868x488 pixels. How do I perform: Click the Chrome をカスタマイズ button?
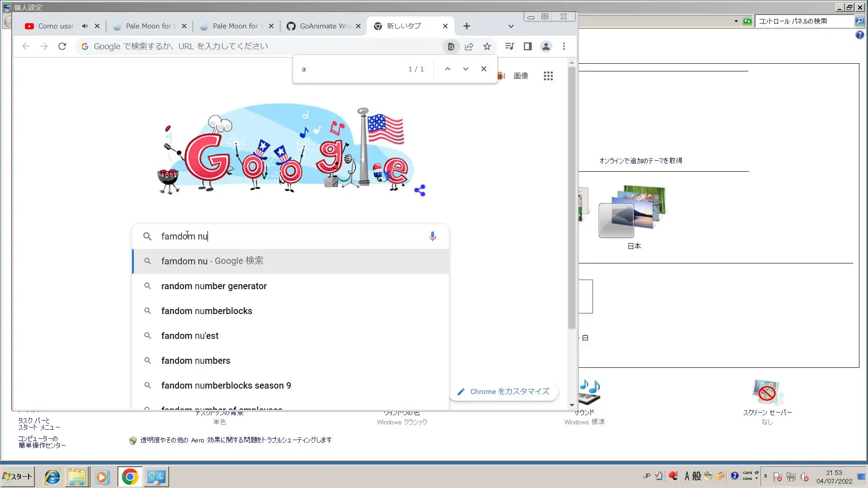pyautogui.click(x=504, y=392)
